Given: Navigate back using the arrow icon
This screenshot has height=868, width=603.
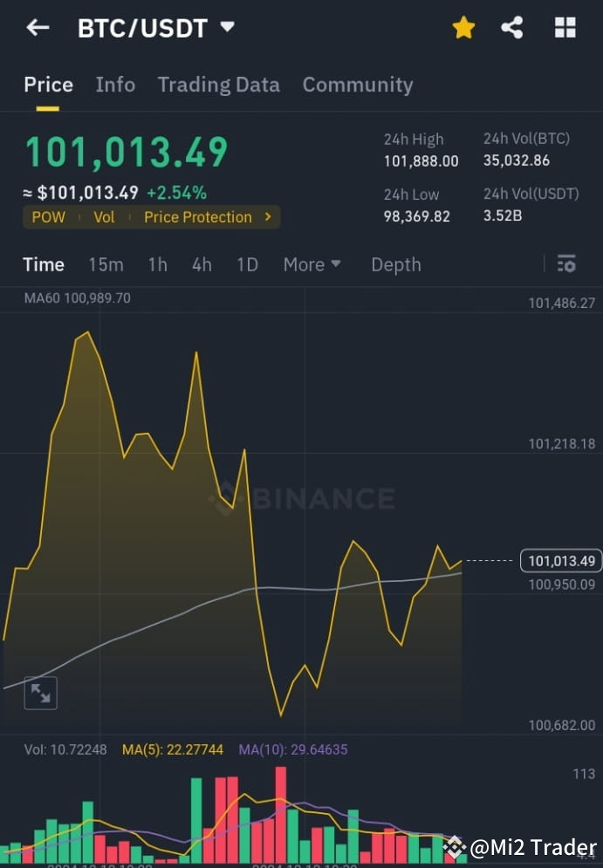Looking at the screenshot, I should (37, 27).
